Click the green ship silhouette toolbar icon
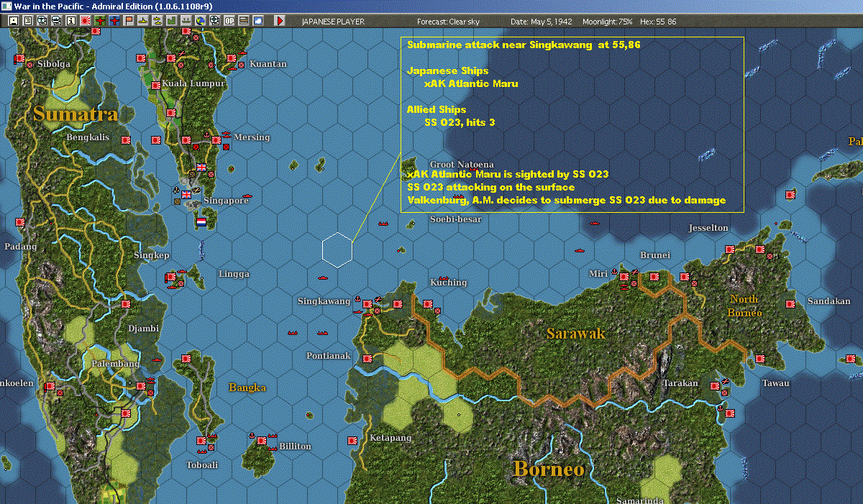The width and height of the screenshot is (863, 504). [x=186, y=21]
